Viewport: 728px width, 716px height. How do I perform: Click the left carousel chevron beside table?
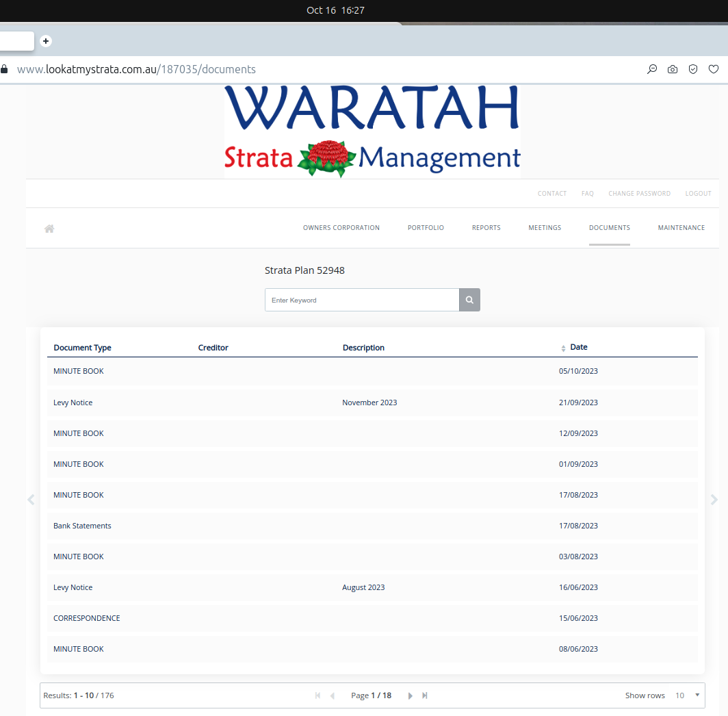pyautogui.click(x=31, y=500)
